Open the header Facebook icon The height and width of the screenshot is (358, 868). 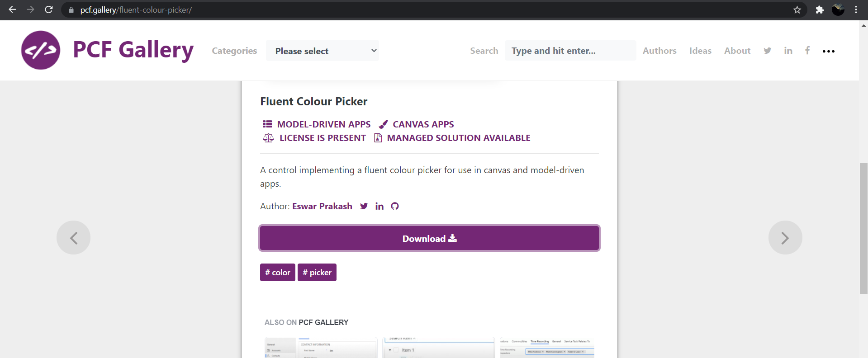807,50
